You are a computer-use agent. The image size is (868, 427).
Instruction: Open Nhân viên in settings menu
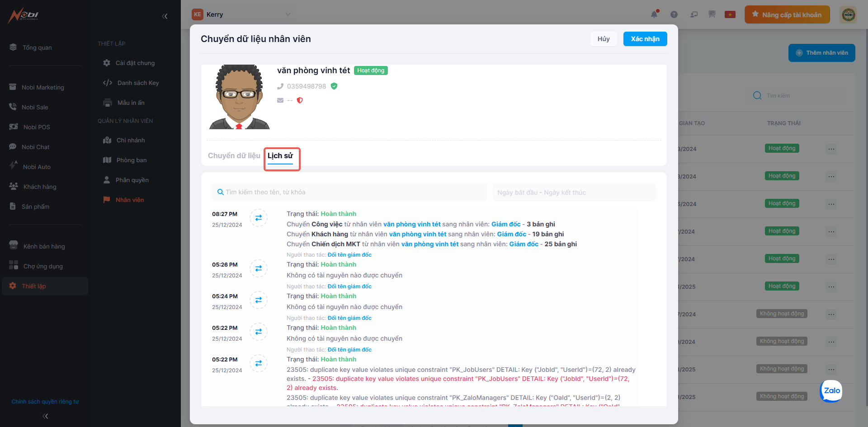[130, 200]
